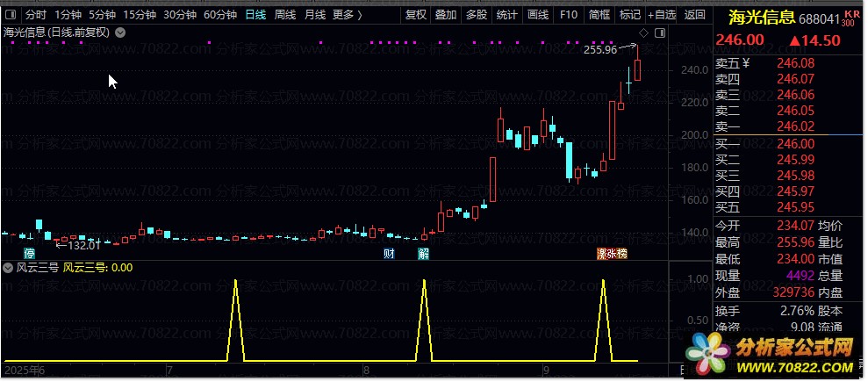
Task: Add stock with +自选 button
Action: pos(662,15)
